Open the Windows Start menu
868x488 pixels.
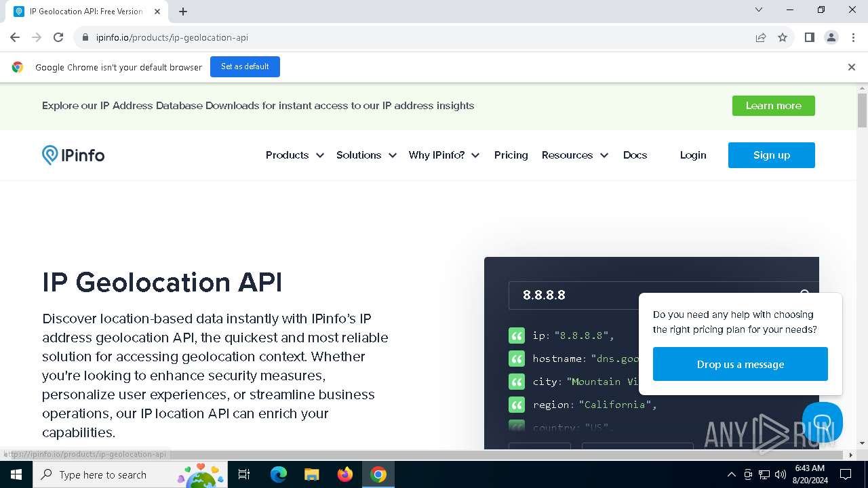click(x=16, y=474)
